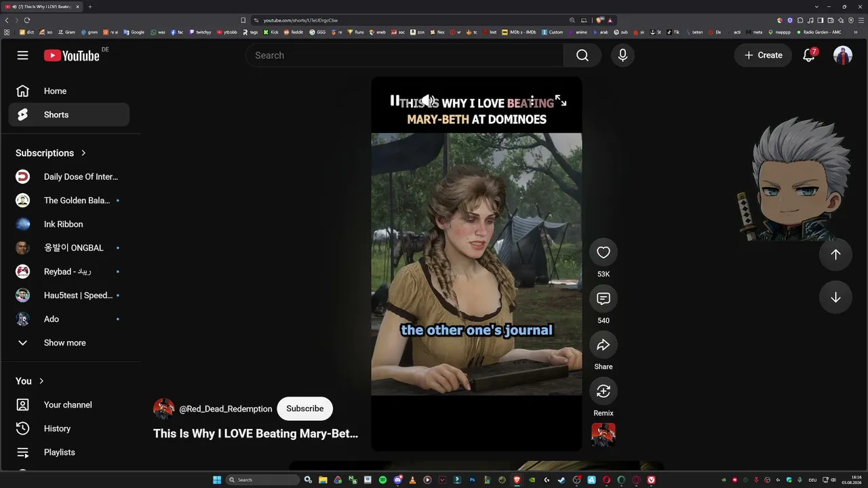The width and height of the screenshot is (868, 488).
Task: Subscribe to Red_Dead_Redemption channel
Action: coord(305,409)
